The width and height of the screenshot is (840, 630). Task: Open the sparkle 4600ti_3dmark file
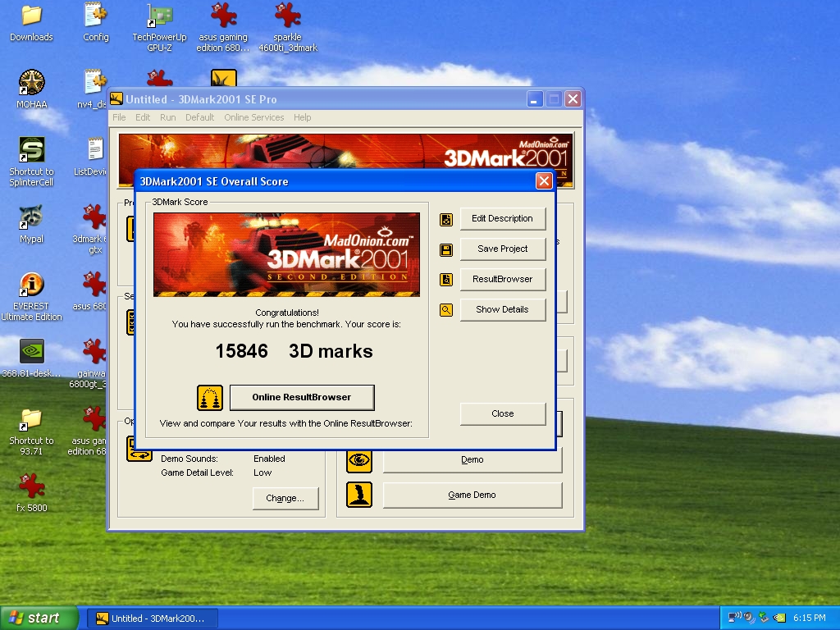pos(288,29)
